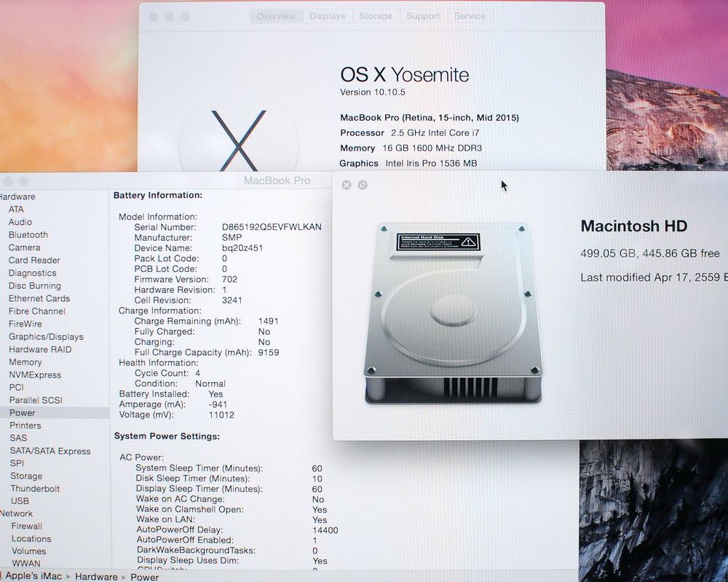This screenshot has width=728, height=582.
Task: Select NVMExpress in the sidebar
Action: (x=35, y=375)
